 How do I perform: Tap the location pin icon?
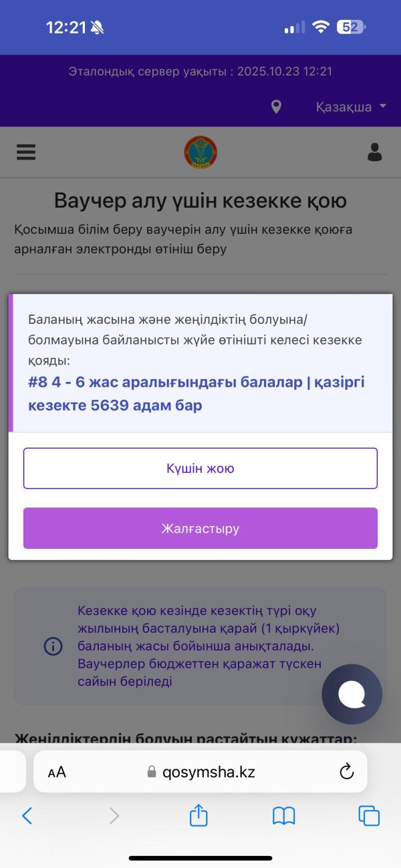coord(276,107)
